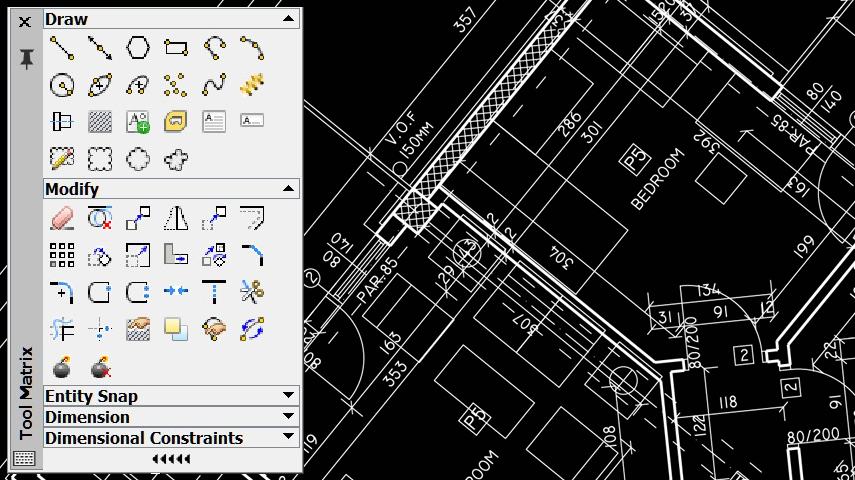Collapse the Modify section
855x480 pixels.
(x=288, y=188)
